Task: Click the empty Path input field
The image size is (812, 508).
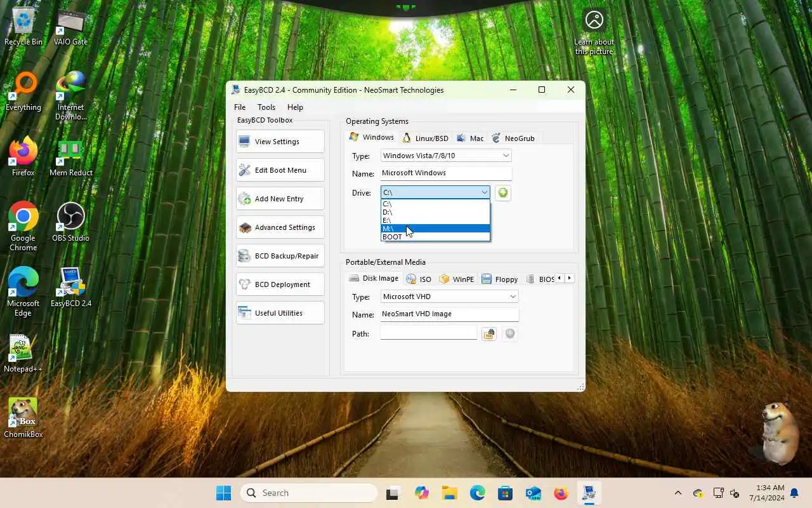Action: [x=429, y=333]
